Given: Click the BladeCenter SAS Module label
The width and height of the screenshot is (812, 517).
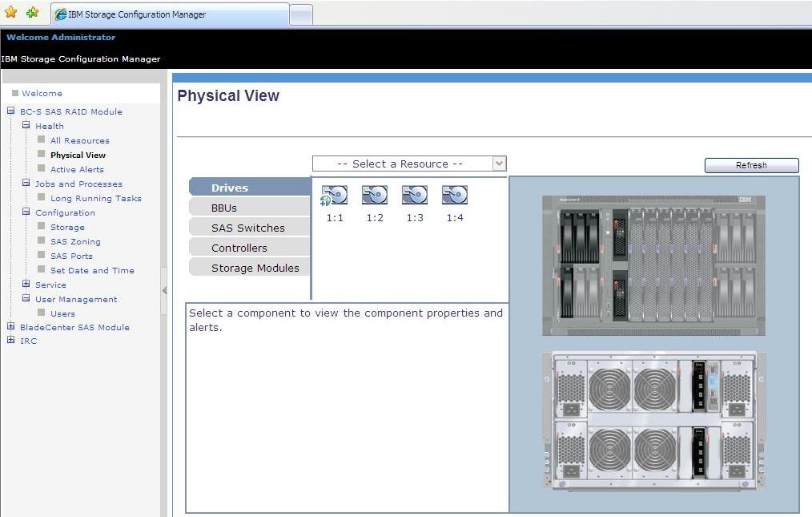Looking at the screenshot, I should click(74, 327).
